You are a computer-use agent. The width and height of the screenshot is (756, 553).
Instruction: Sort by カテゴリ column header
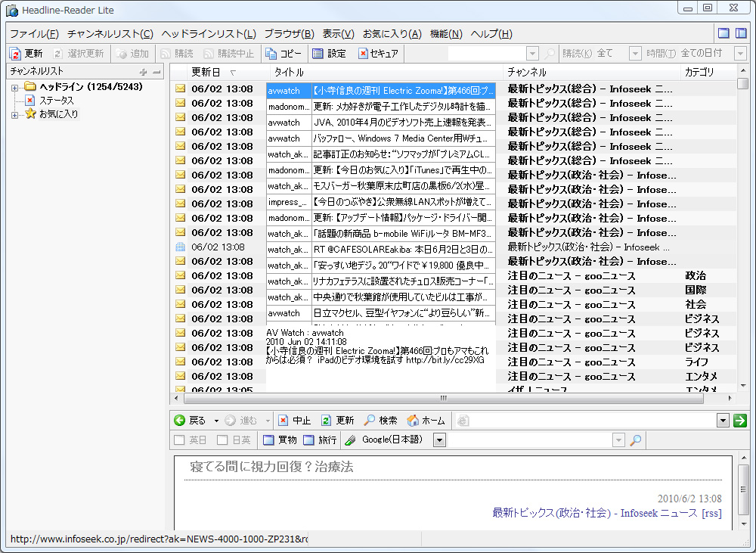tap(708, 73)
